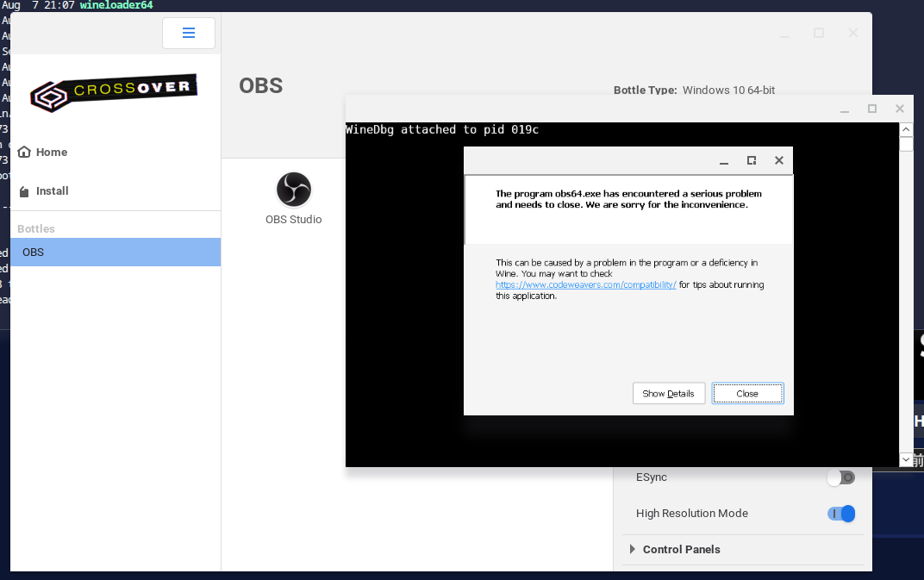Click Show Details in crash dialog
This screenshot has height=580, width=924.
pos(669,393)
